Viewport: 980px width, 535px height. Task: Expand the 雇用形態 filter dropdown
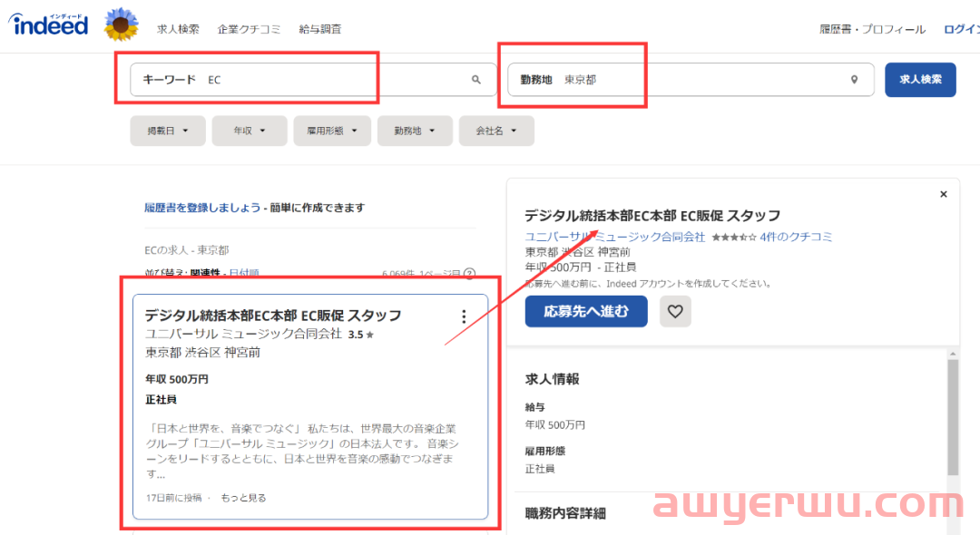click(x=332, y=131)
